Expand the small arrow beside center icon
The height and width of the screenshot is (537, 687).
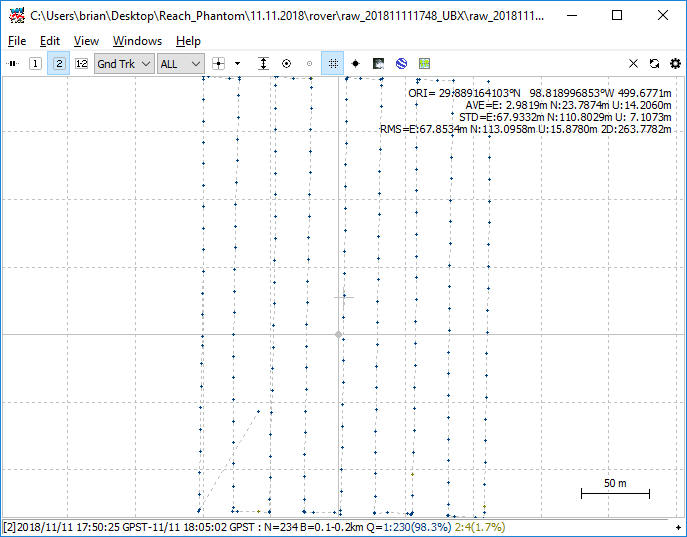tap(238, 63)
